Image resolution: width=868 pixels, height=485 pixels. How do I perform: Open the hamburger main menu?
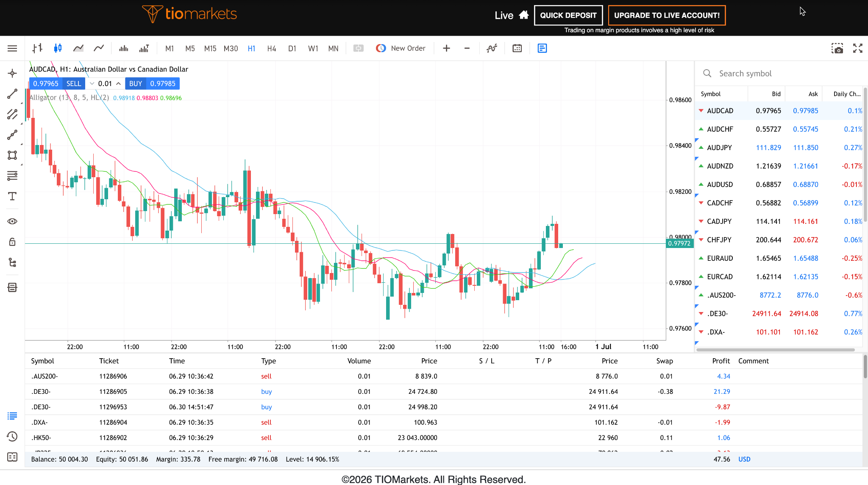pyautogui.click(x=12, y=48)
